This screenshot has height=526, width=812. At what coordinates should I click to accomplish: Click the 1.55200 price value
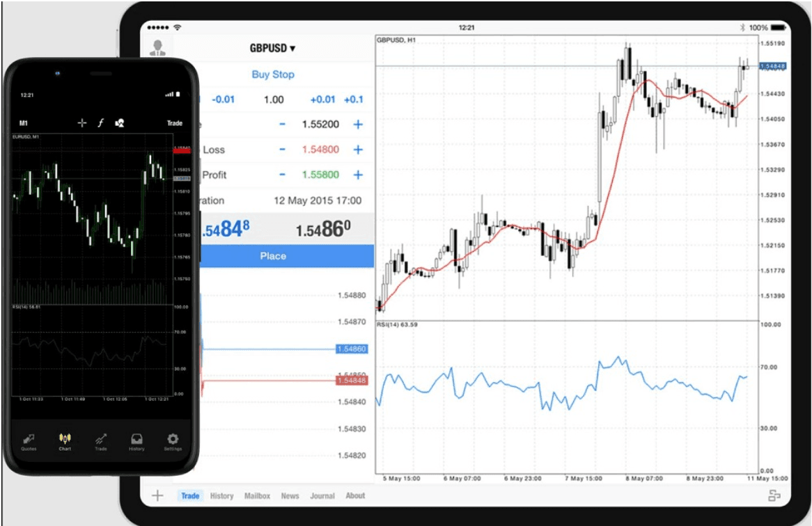click(320, 125)
